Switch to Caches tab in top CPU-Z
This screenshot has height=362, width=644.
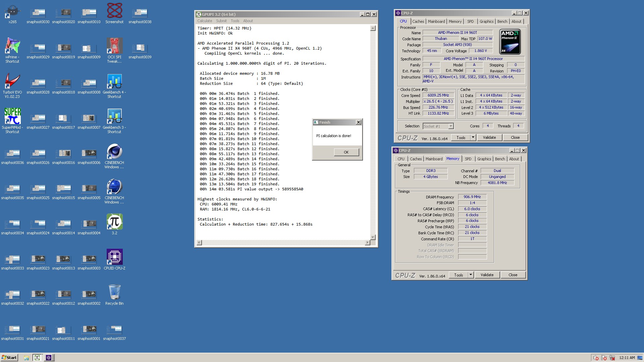point(418,21)
